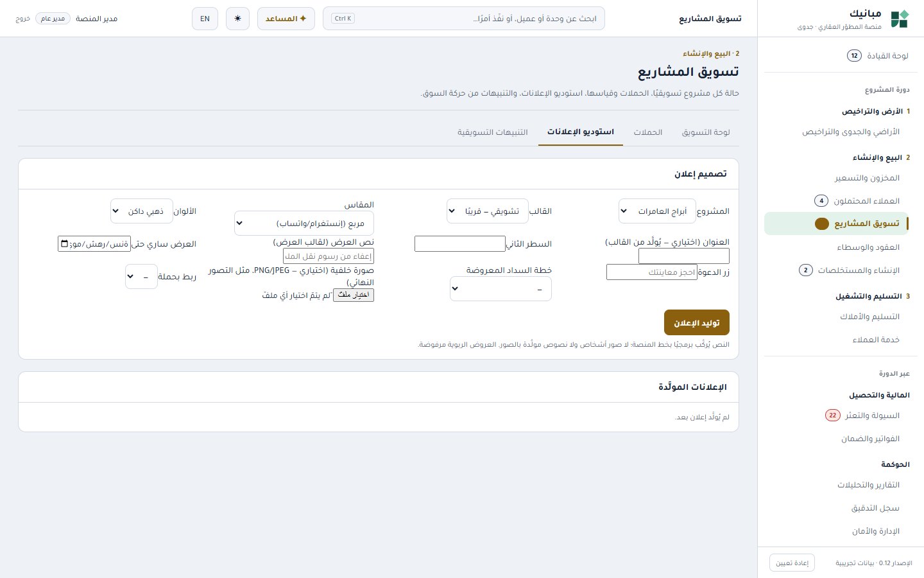Open the التنبيهات التسويقية tab
This screenshot has height=578, width=924.
point(493,132)
